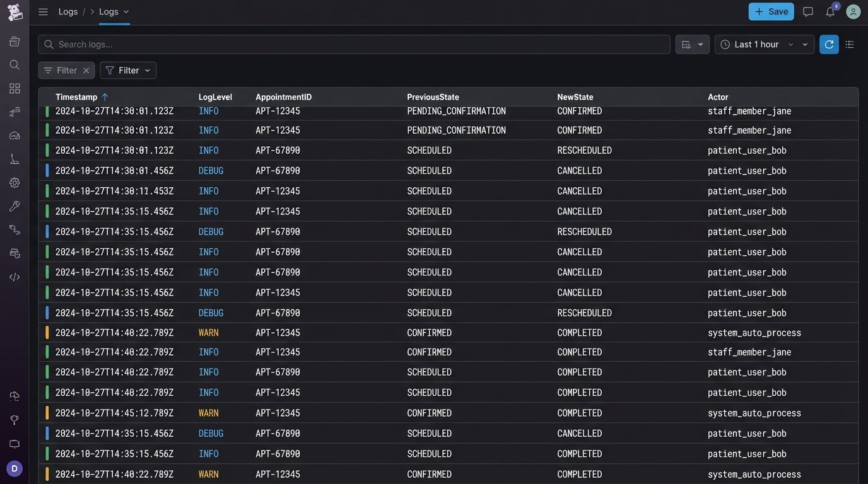Click the code </> icon in the sidebar
This screenshot has height=484, width=868.
[x=14, y=276]
